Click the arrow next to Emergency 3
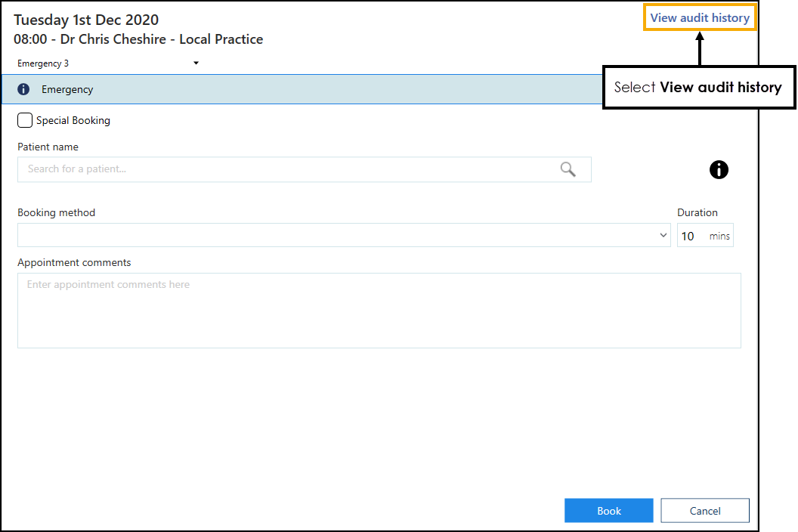The width and height of the screenshot is (798, 532). point(196,63)
